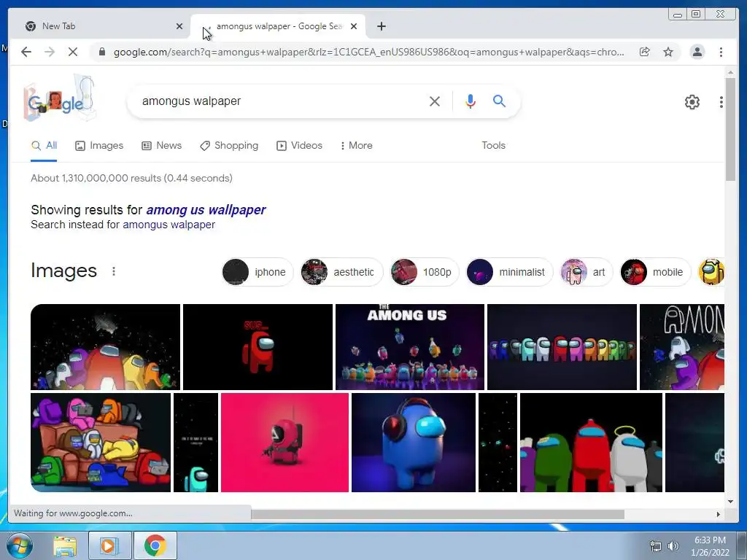This screenshot has width=747, height=560.
Task: Filter images by the iphone chip
Action: [x=258, y=272]
